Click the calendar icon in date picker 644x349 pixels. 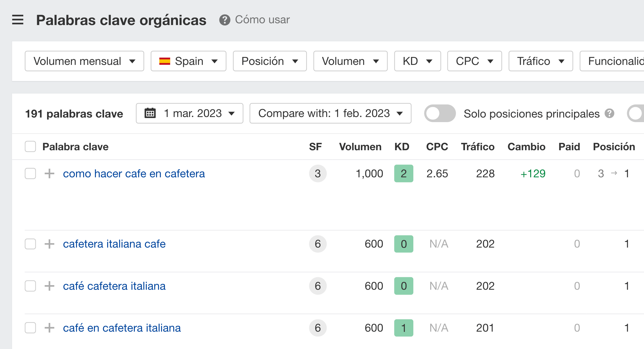click(x=150, y=113)
